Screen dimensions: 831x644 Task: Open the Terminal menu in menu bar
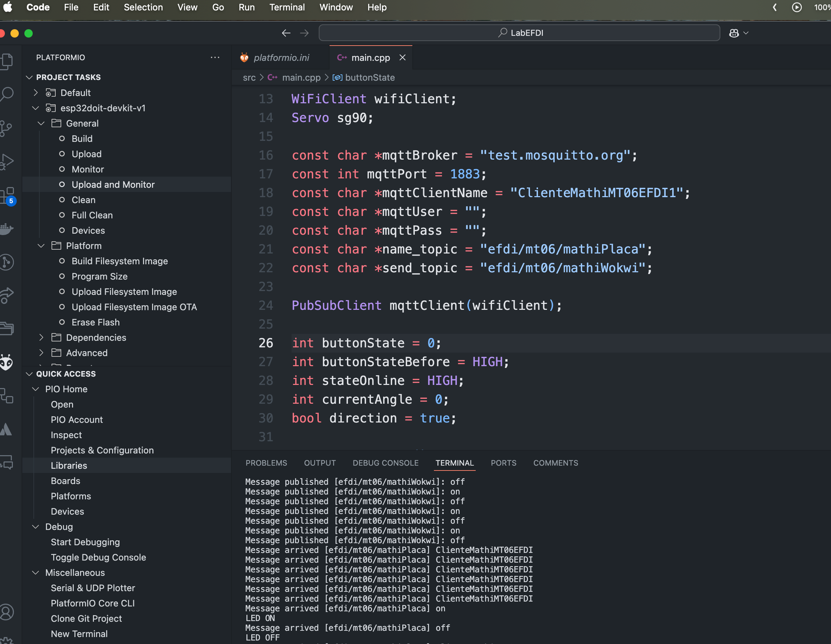287,7
